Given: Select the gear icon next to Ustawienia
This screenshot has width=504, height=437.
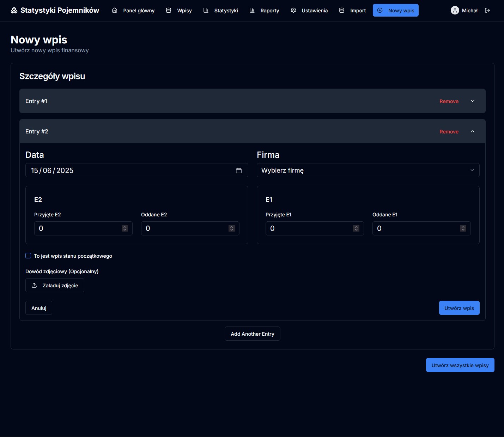Looking at the screenshot, I should [293, 11].
